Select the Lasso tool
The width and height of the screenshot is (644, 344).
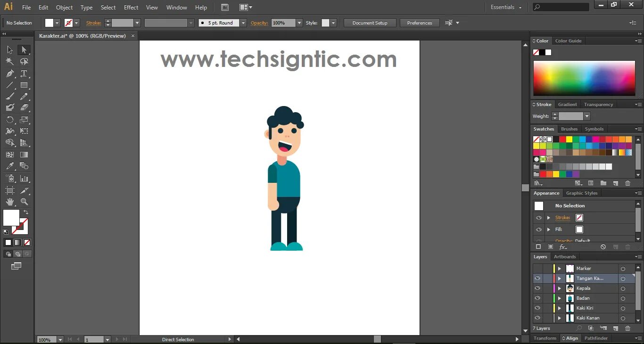coord(24,61)
